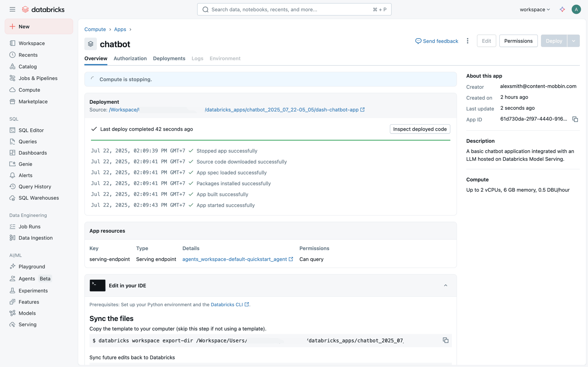
Task: Toggle the hamburger sidebar menu
Action: point(12,10)
